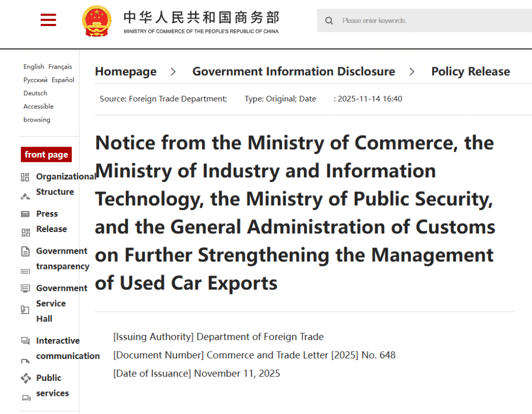
Task: Click the pinwheel icon beside Public services
Action: 25,378
